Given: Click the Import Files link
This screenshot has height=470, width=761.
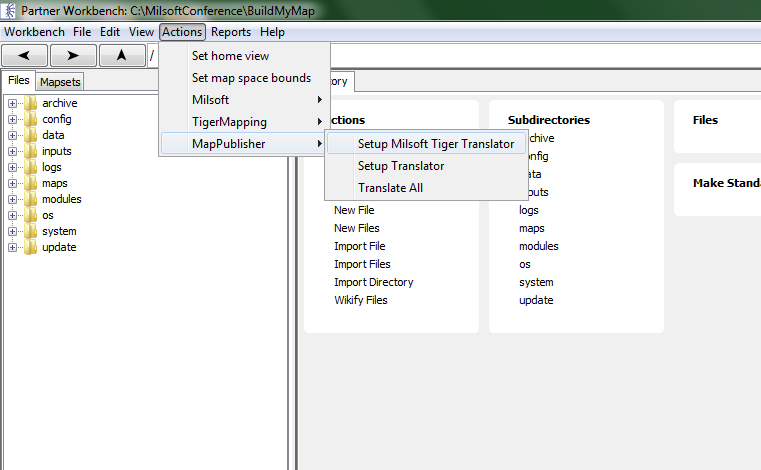Looking at the screenshot, I should coord(362,264).
